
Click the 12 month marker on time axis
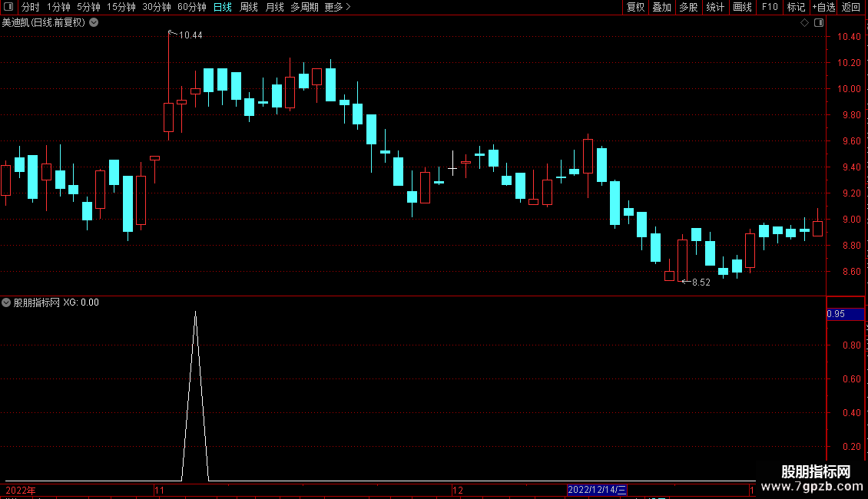point(458,490)
